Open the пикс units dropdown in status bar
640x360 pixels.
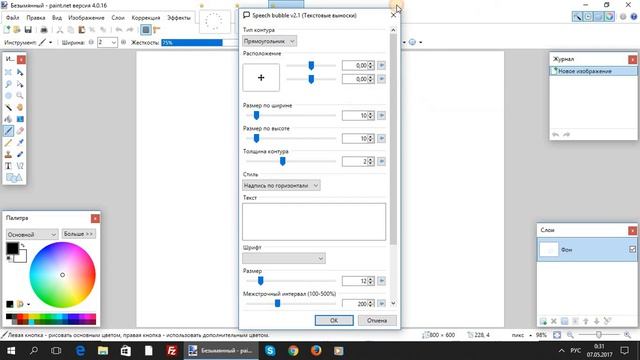[530, 335]
